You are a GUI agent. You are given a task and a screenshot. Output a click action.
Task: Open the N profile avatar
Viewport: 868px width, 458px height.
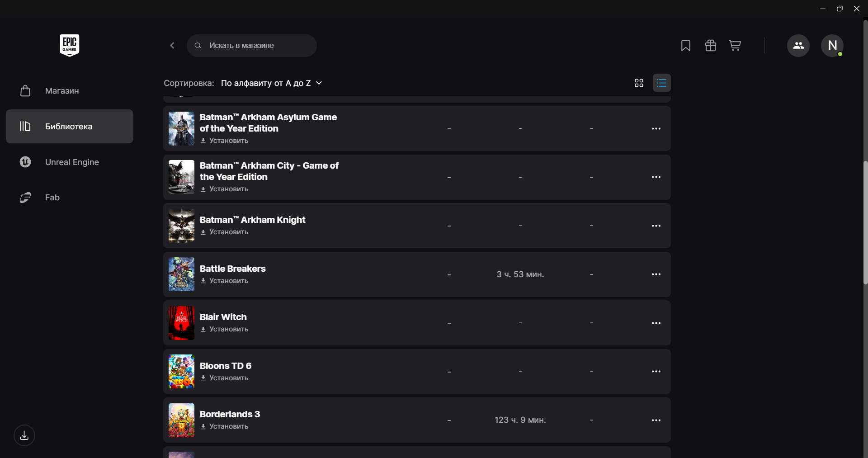click(832, 46)
